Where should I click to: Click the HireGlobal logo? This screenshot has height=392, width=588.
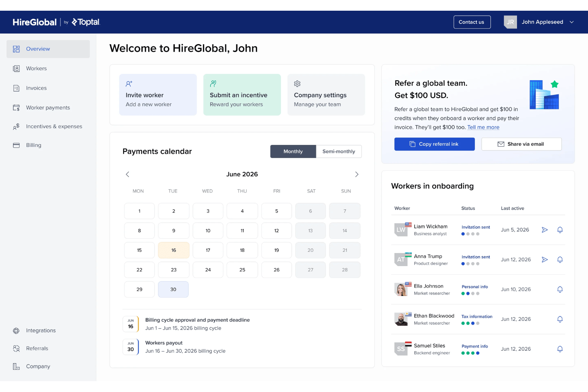click(x=35, y=22)
